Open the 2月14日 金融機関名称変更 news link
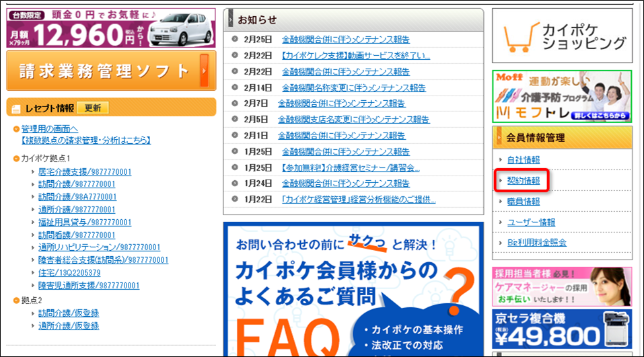This screenshot has height=357, width=644. 353,87
